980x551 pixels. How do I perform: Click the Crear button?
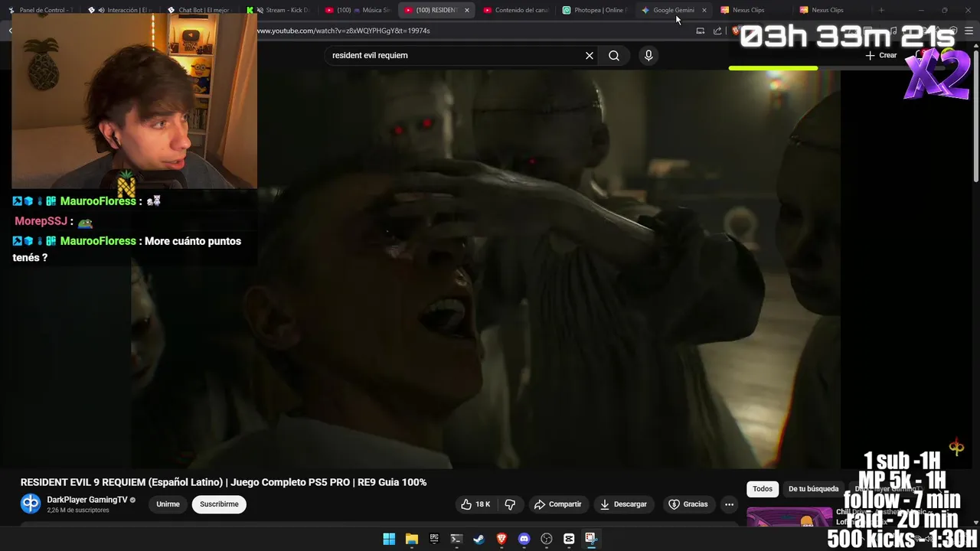pos(881,55)
